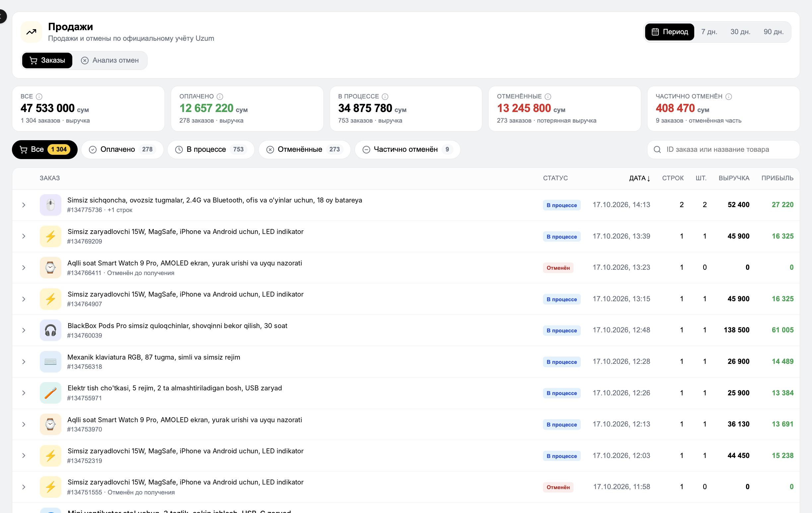
Task: Click the dark collapse button at the top-left edge
Action: tap(2, 16)
